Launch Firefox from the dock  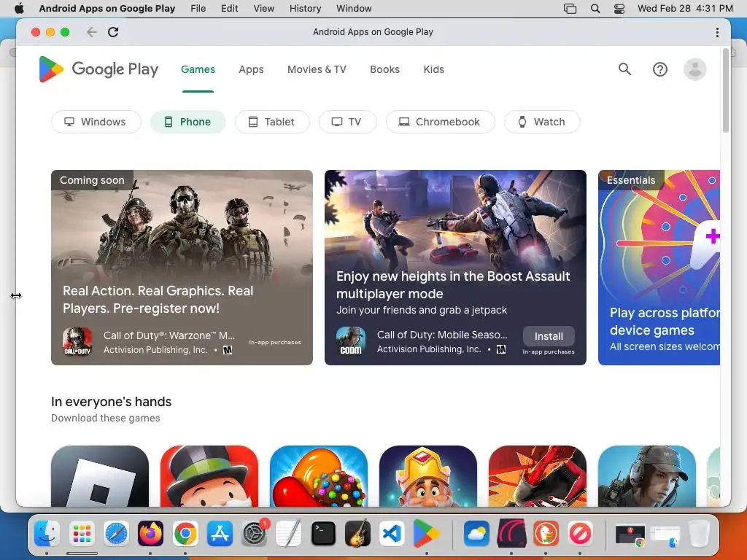click(150, 533)
